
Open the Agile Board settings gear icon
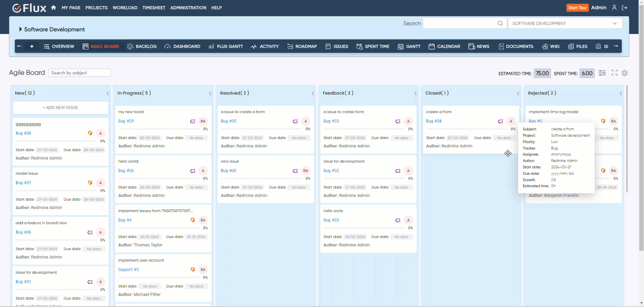(625, 73)
